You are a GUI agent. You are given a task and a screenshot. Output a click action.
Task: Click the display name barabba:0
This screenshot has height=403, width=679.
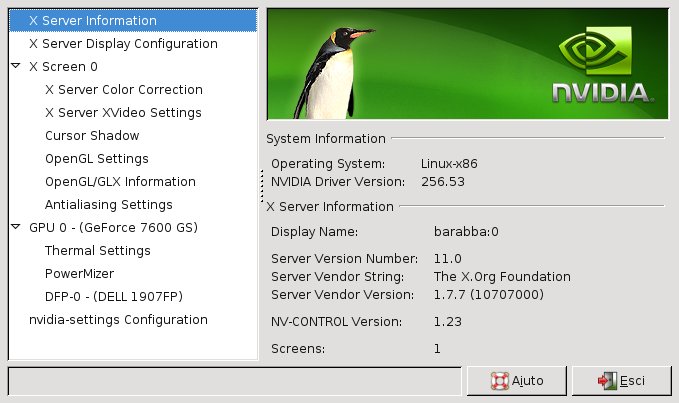(x=466, y=232)
